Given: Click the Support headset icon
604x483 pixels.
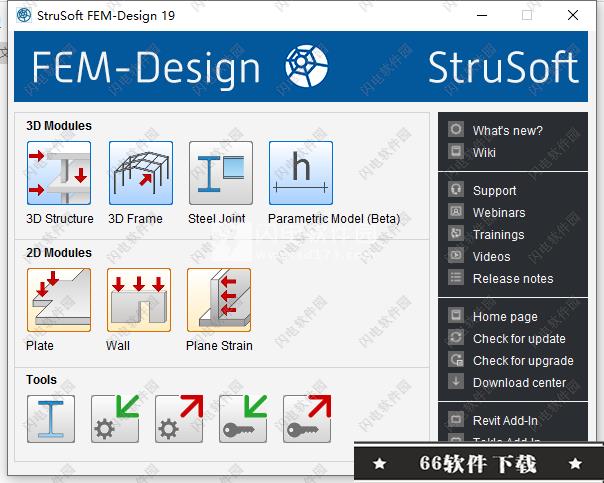Looking at the screenshot, I should (x=456, y=189).
